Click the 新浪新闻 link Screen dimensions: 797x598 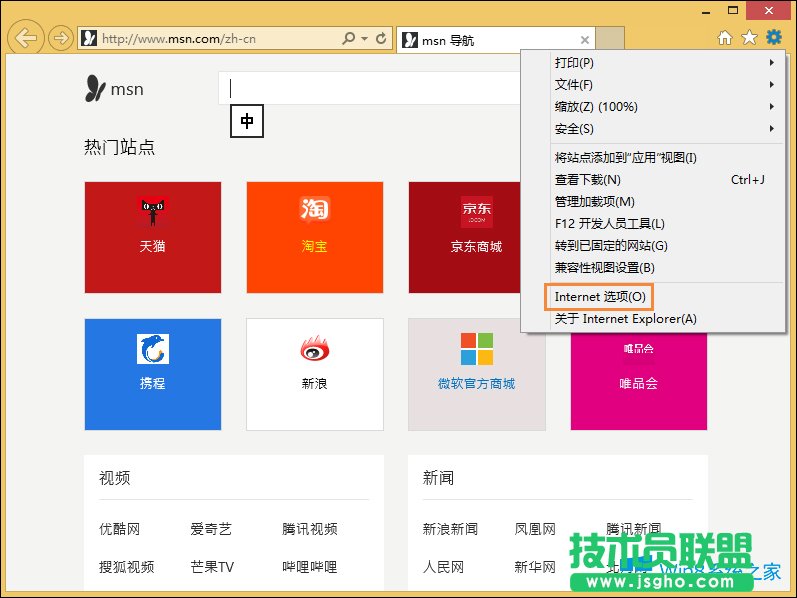click(450, 529)
